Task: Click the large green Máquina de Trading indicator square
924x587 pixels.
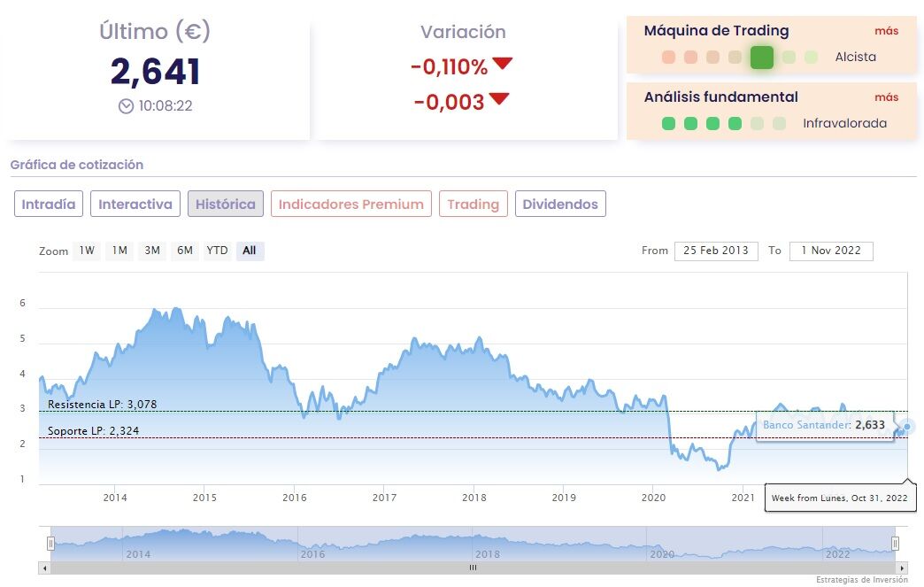Action: (761, 58)
